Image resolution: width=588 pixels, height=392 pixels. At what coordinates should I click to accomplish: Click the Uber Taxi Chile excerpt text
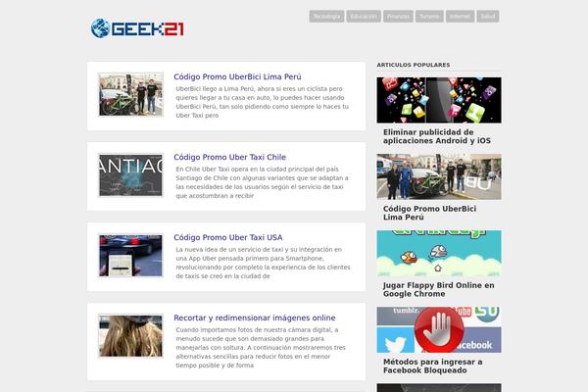tap(262, 182)
